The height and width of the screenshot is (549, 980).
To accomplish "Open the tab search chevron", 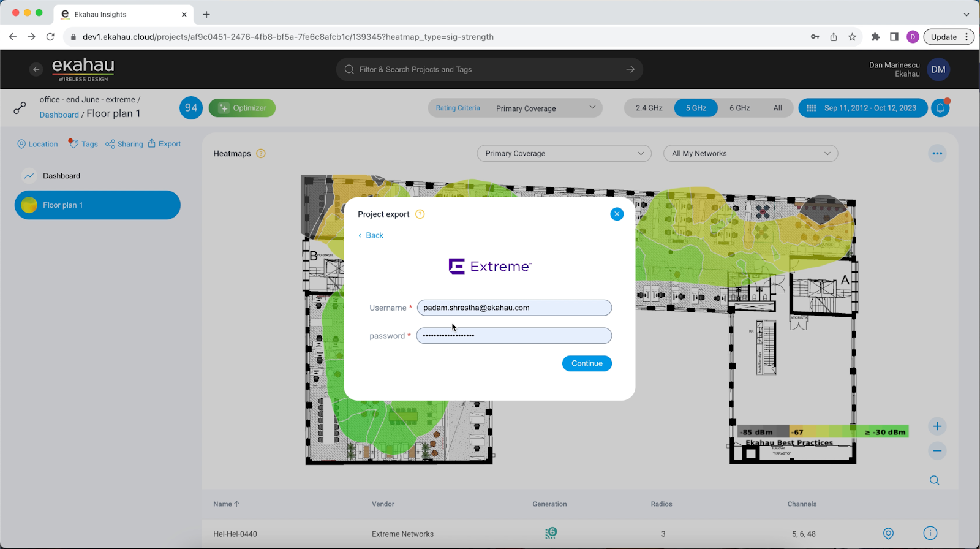I will (x=967, y=15).
